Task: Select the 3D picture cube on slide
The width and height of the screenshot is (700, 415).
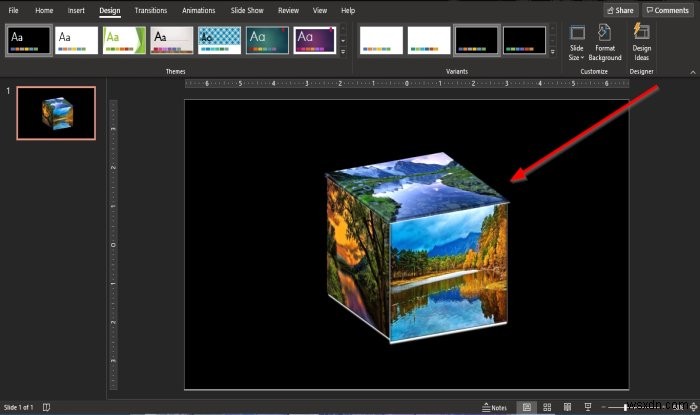Action: click(417, 247)
